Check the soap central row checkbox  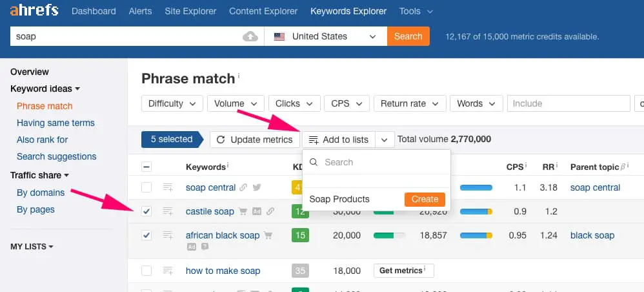coord(146,187)
